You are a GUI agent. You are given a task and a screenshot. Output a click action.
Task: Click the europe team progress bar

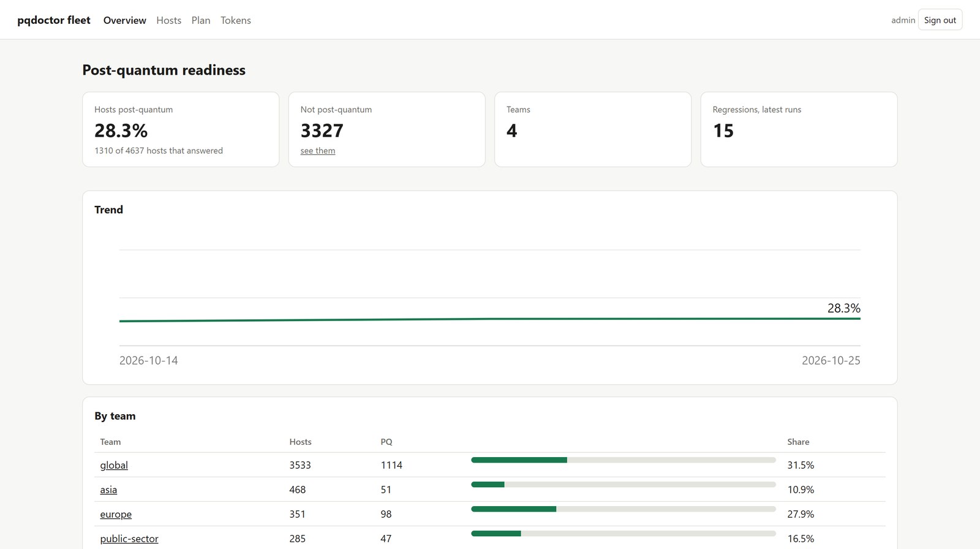click(624, 509)
